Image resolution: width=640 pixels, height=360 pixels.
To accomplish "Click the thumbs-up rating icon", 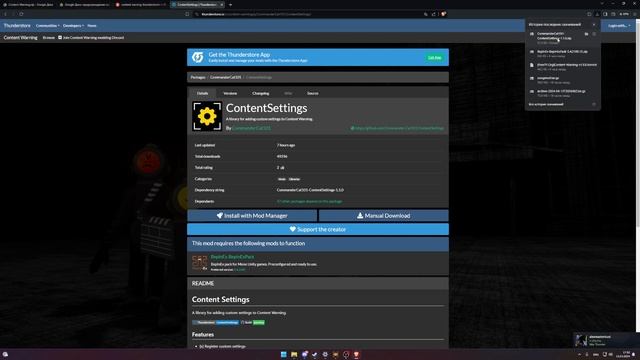I will point(282,168).
